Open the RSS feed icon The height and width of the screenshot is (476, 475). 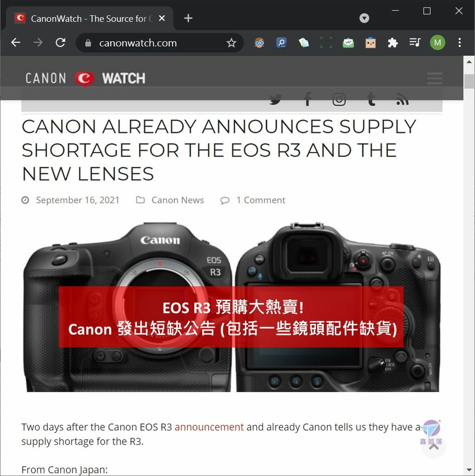point(402,99)
